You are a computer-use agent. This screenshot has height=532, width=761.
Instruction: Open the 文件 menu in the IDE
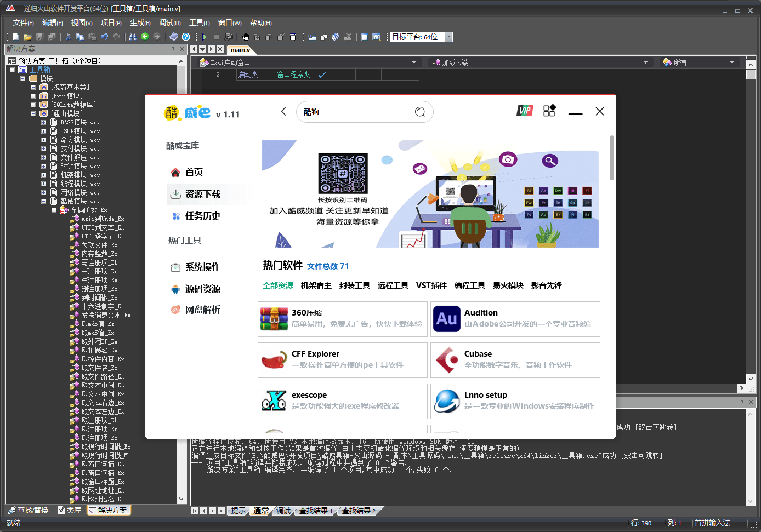(x=24, y=22)
